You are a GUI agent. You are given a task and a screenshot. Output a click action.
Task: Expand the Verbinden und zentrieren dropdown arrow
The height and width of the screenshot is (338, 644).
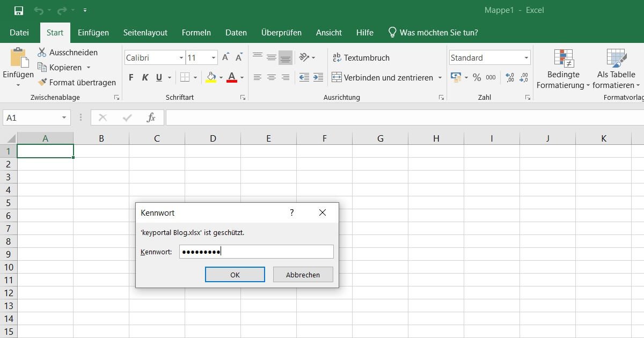point(440,78)
